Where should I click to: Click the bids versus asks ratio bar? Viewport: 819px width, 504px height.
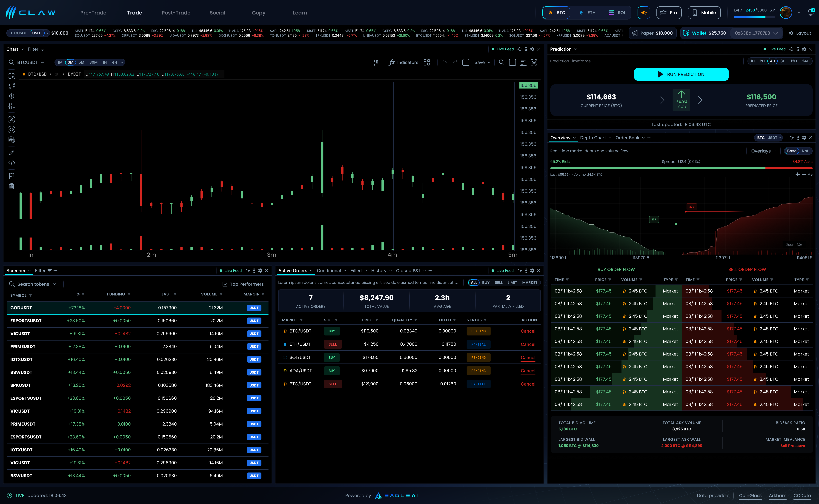[x=681, y=168]
